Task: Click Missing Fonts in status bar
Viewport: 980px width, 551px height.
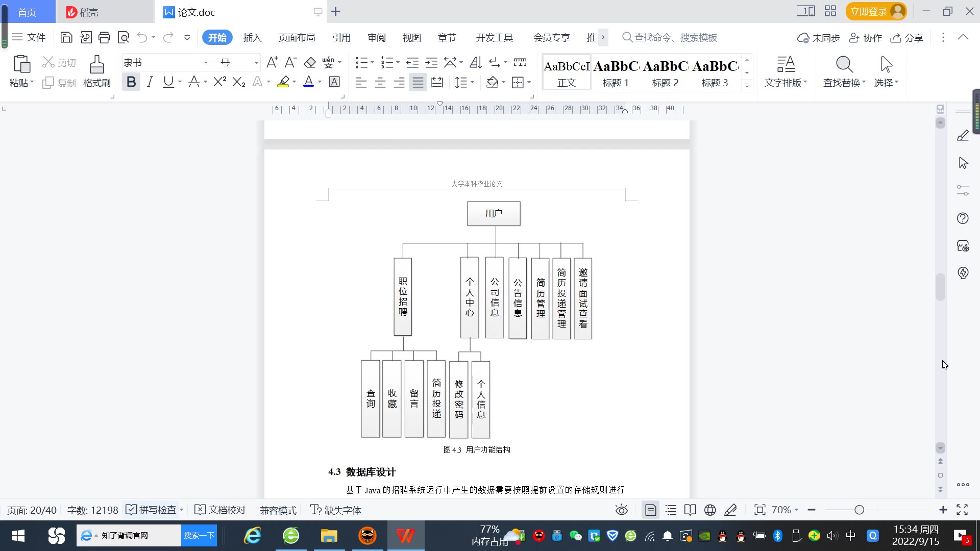Action: [336, 510]
